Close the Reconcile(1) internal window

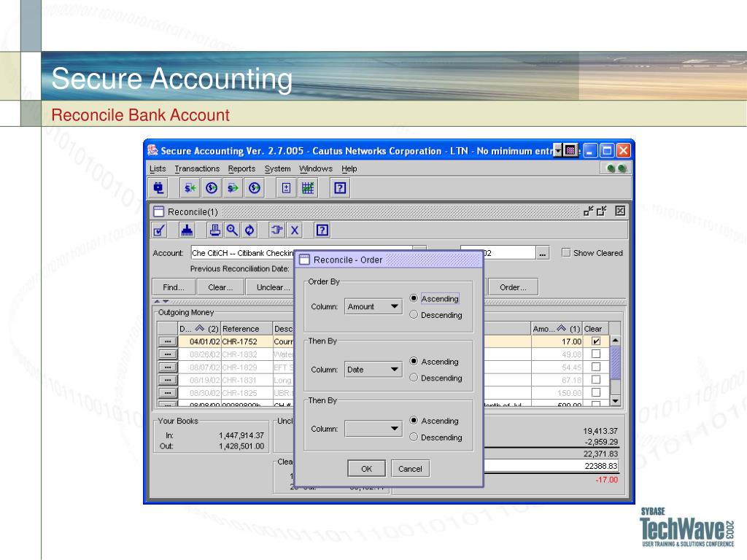(x=620, y=211)
